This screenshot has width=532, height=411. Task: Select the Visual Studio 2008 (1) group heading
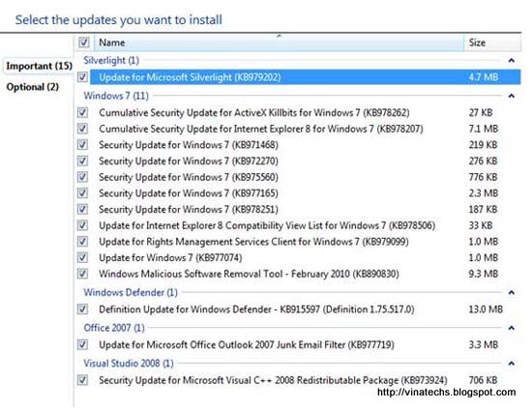[x=129, y=364]
